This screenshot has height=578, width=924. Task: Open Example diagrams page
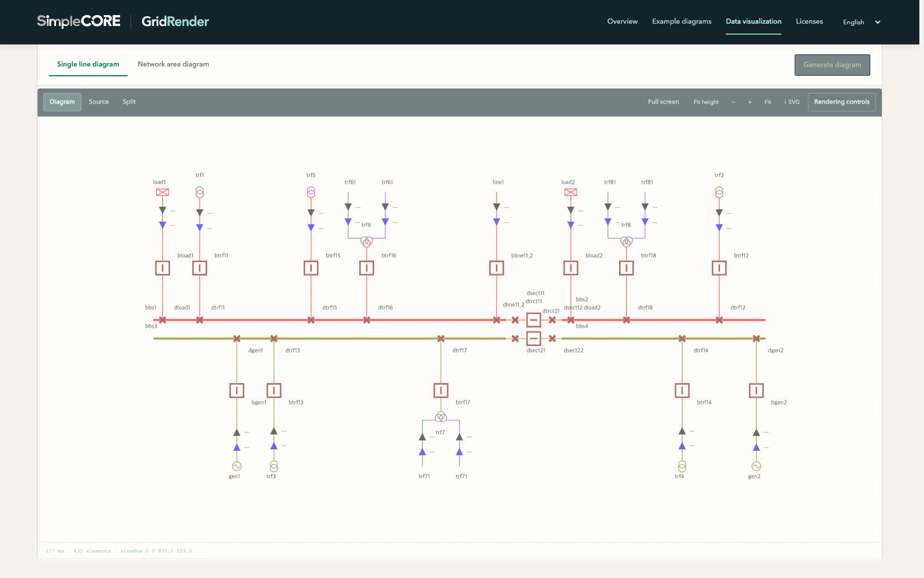(681, 21)
